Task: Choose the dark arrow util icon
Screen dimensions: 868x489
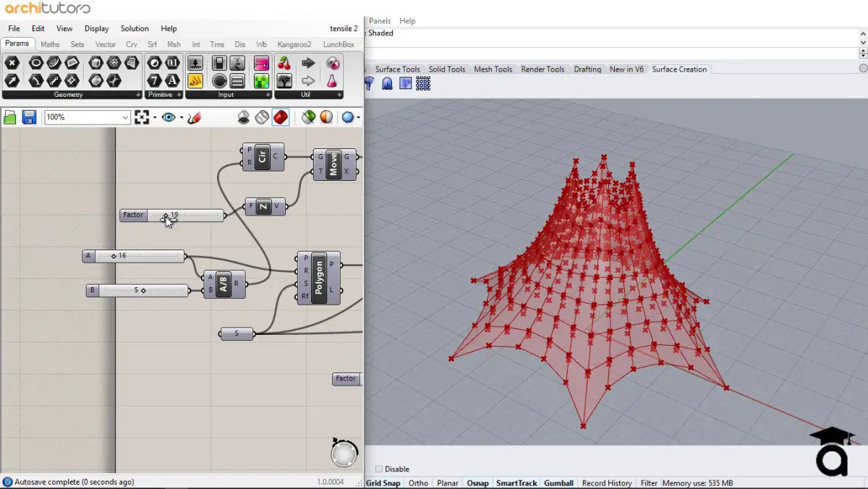Action: (308, 63)
